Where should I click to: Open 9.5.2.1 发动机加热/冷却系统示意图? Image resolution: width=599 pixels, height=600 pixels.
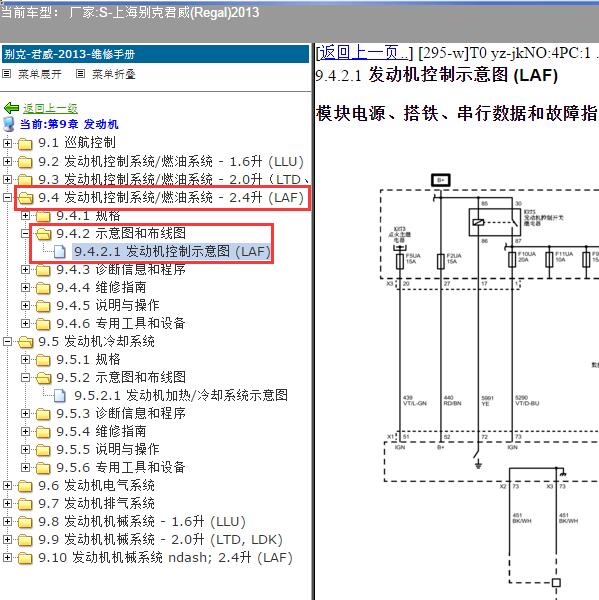click(x=181, y=395)
